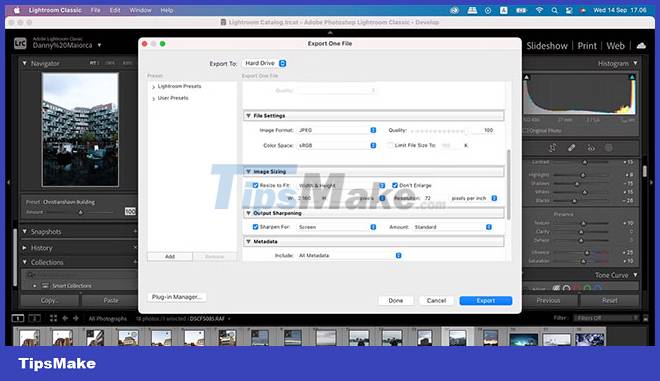This screenshot has height=381, width=660.
Task: Expand Lightroom Presets in preset list
Action: tap(154, 87)
